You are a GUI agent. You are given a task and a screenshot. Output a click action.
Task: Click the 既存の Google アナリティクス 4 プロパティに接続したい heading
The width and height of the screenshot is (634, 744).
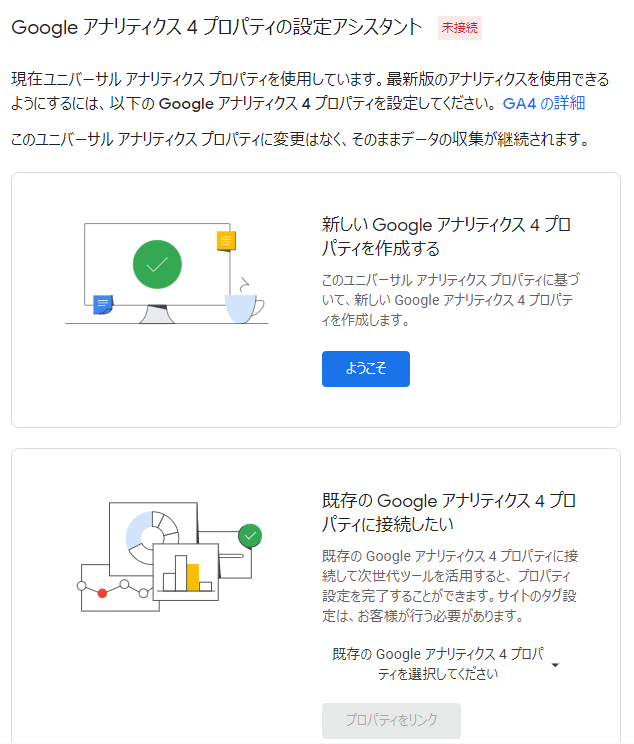pyautogui.click(x=448, y=512)
